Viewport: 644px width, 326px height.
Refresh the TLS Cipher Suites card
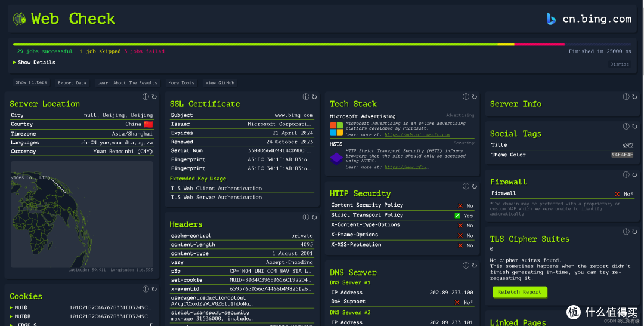click(634, 232)
